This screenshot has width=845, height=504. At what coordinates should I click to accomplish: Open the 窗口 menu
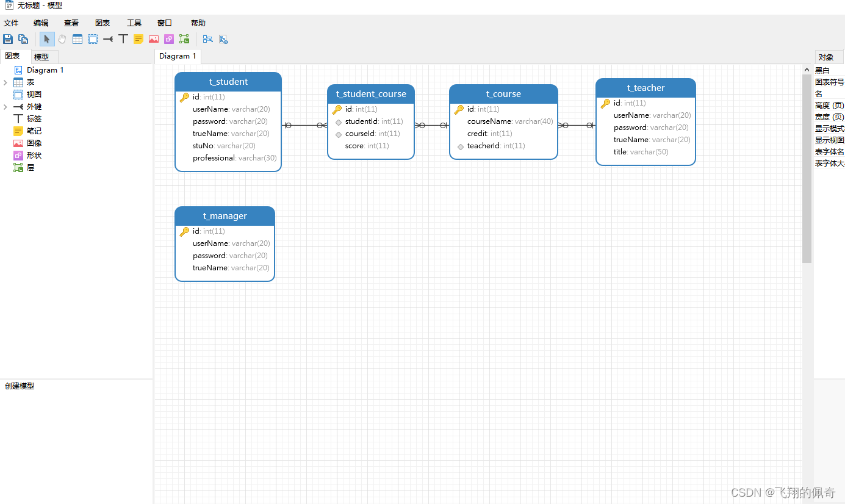(165, 23)
